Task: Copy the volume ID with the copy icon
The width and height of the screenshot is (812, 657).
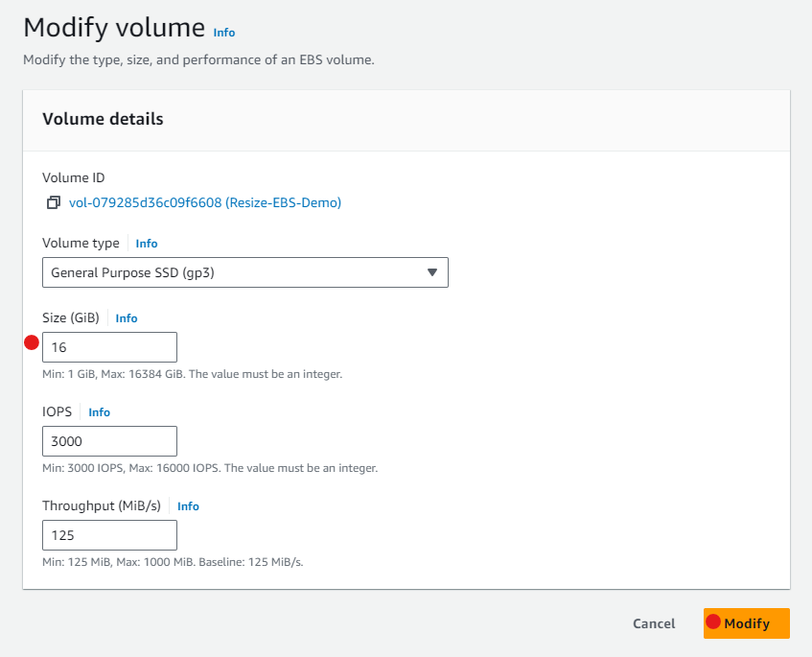Action: tap(54, 202)
